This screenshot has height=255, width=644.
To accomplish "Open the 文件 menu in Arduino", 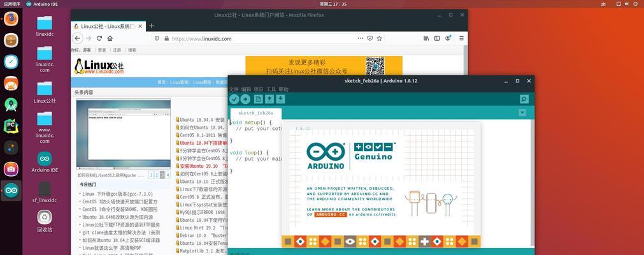I will tap(234, 89).
